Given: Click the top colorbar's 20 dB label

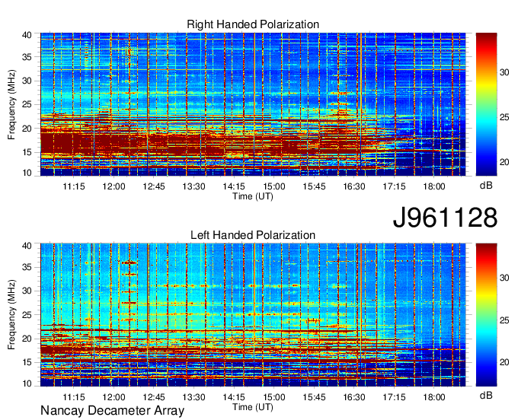Looking at the screenshot, I should click(x=504, y=162).
